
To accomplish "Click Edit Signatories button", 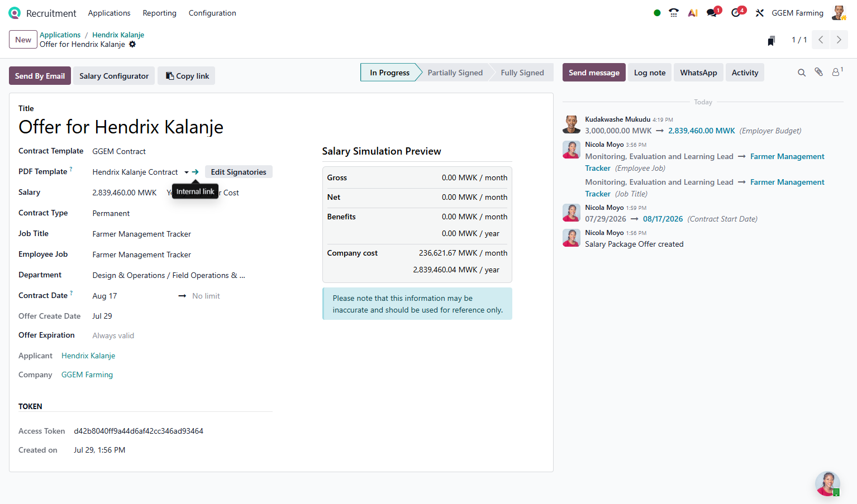I will 239,172.
